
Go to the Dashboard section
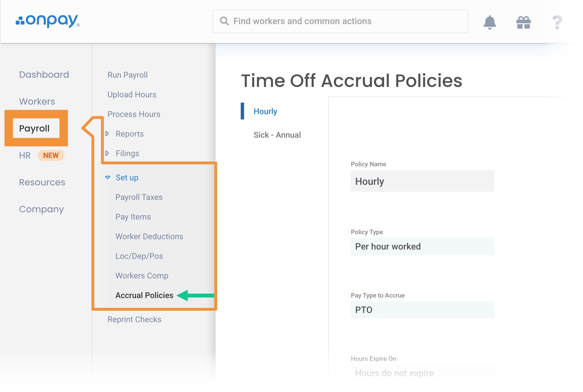tap(44, 75)
